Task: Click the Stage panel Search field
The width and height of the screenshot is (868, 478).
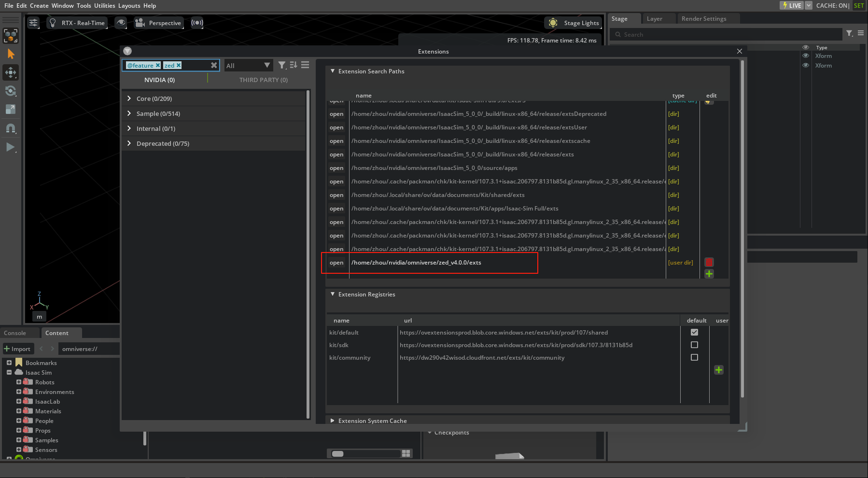Action: point(726,35)
